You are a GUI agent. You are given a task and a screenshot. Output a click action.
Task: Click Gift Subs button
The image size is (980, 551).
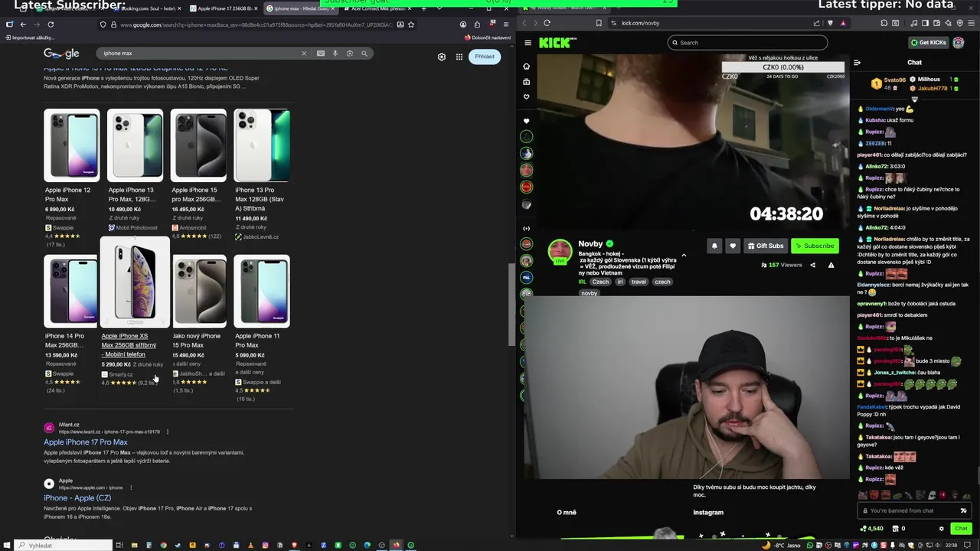pos(766,246)
